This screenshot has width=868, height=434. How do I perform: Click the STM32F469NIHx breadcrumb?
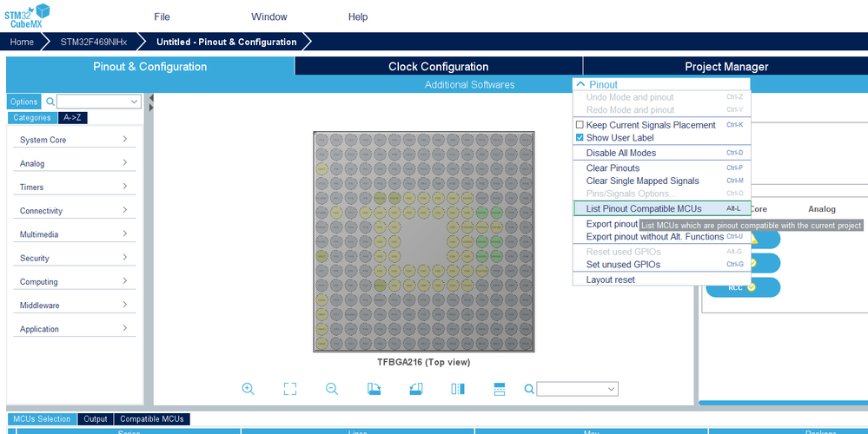pyautogui.click(x=94, y=42)
